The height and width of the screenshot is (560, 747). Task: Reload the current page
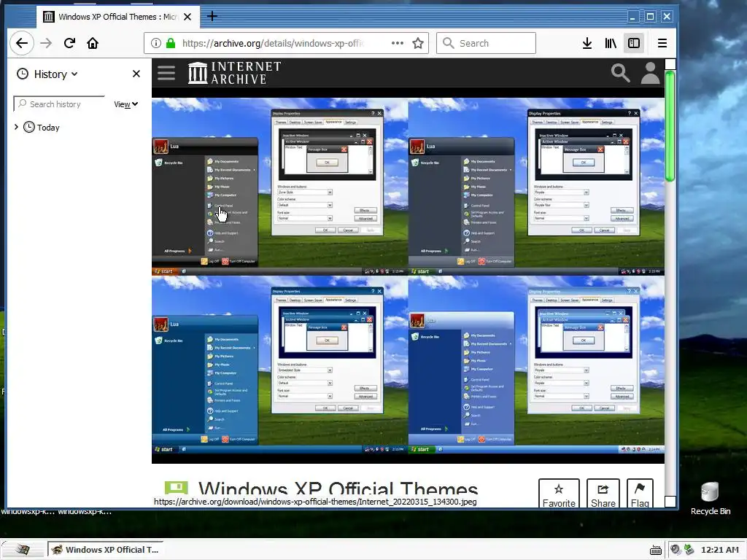point(69,43)
